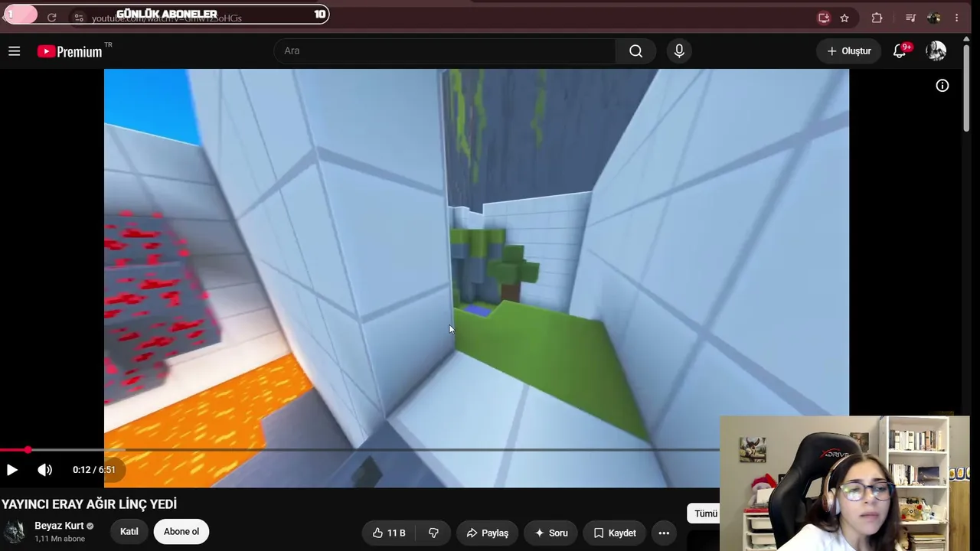
Task: Click the video title YAYINCI ERAY AĞIR LİNÇ YEDİ
Action: [x=89, y=504]
